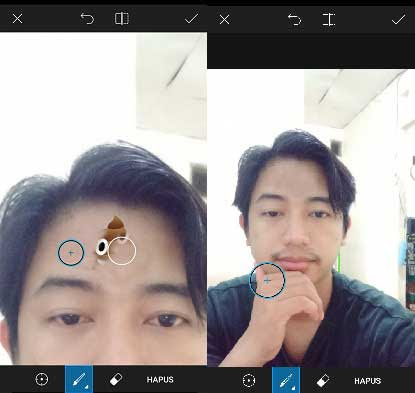The height and width of the screenshot is (393, 415).
Task: Tap HAPUS in the right editor
Action: click(367, 381)
